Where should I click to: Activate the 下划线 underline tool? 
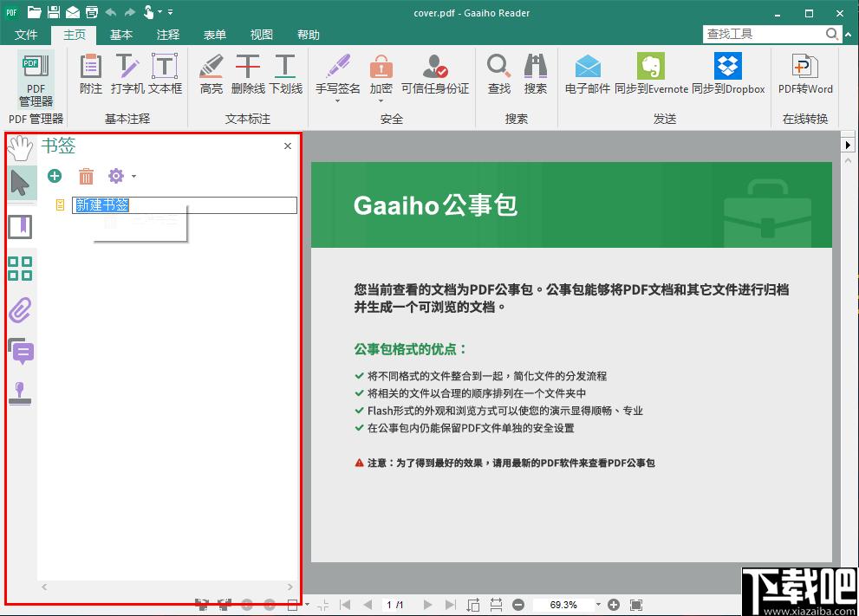pos(285,74)
